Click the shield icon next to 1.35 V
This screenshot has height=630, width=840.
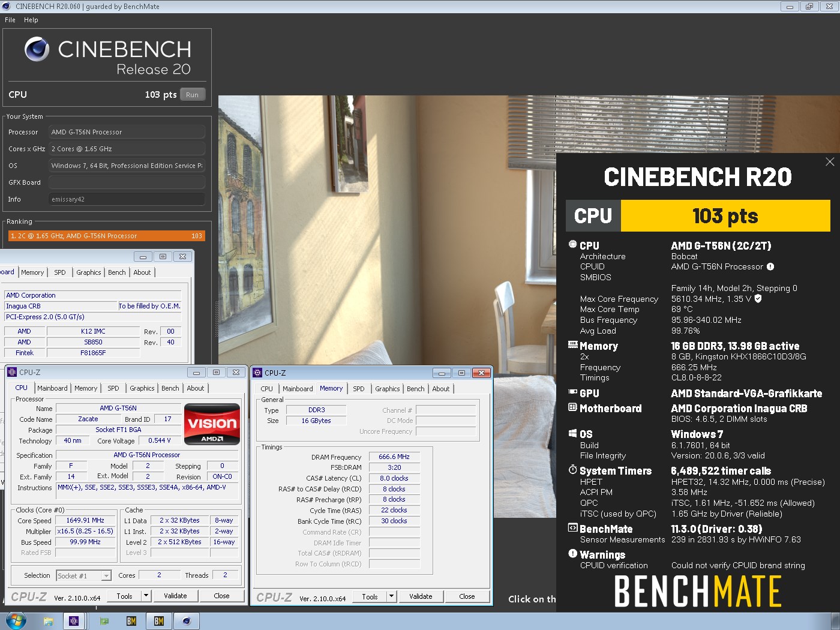tap(758, 298)
